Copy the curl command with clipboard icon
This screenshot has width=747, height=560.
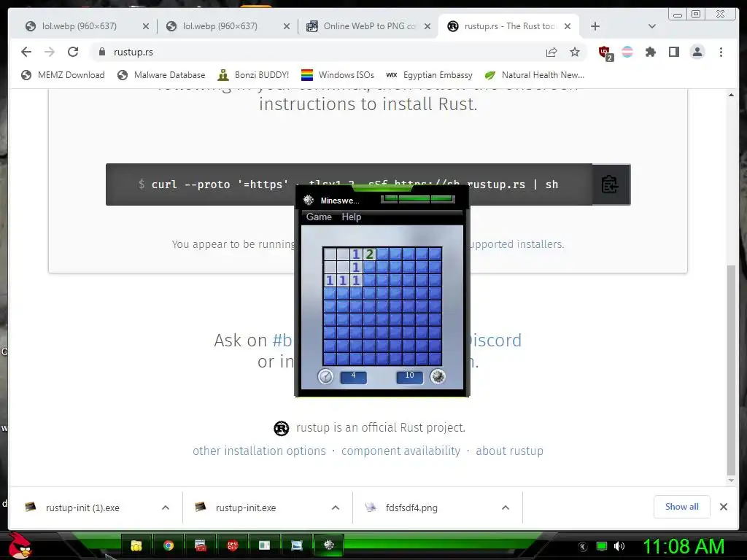coord(610,184)
